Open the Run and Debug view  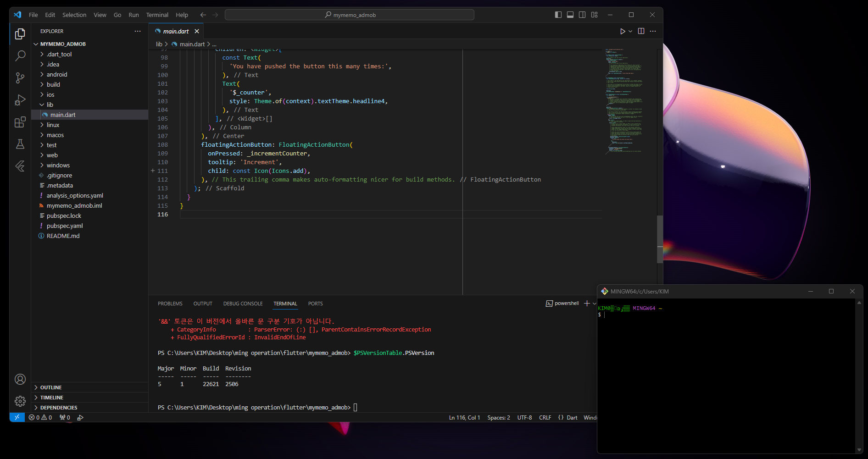click(20, 100)
